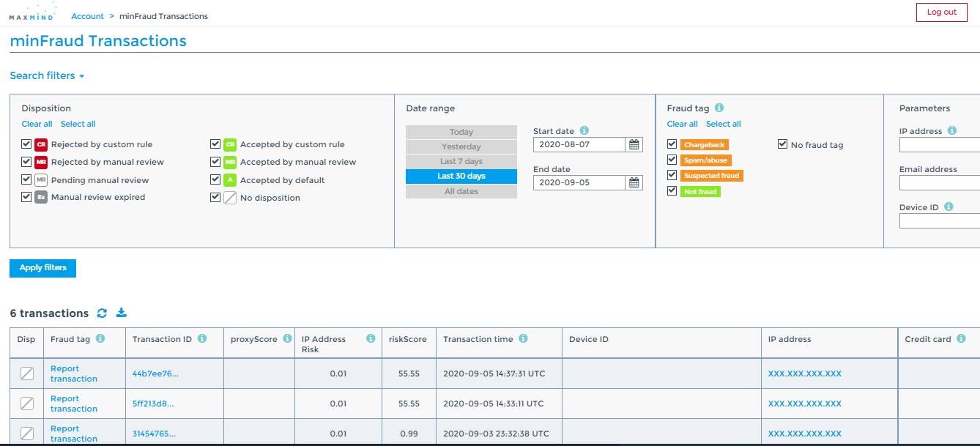Screen dimensions: 980x446
Task: Open transaction ID 31454765
Action: point(155,434)
